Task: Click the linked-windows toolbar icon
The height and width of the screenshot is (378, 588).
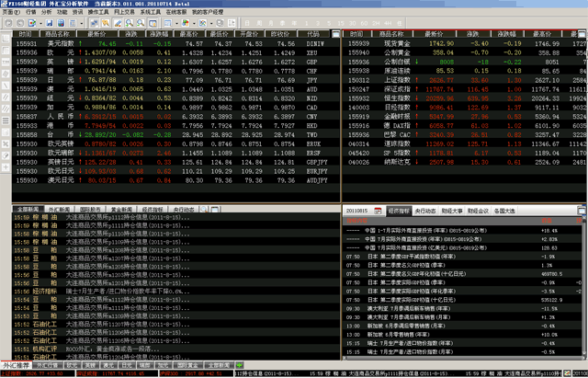Action: (94, 23)
